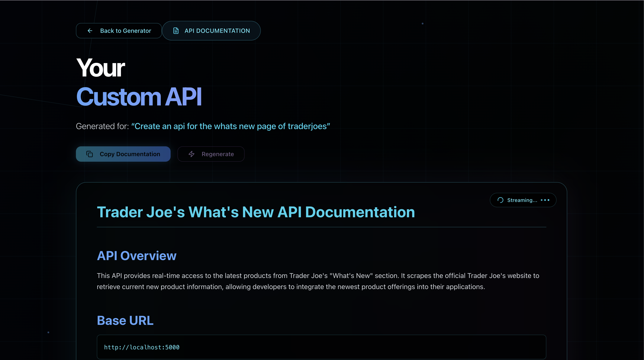Click the three dots beside Streaming
The width and height of the screenshot is (644, 360).
(x=545, y=200)
